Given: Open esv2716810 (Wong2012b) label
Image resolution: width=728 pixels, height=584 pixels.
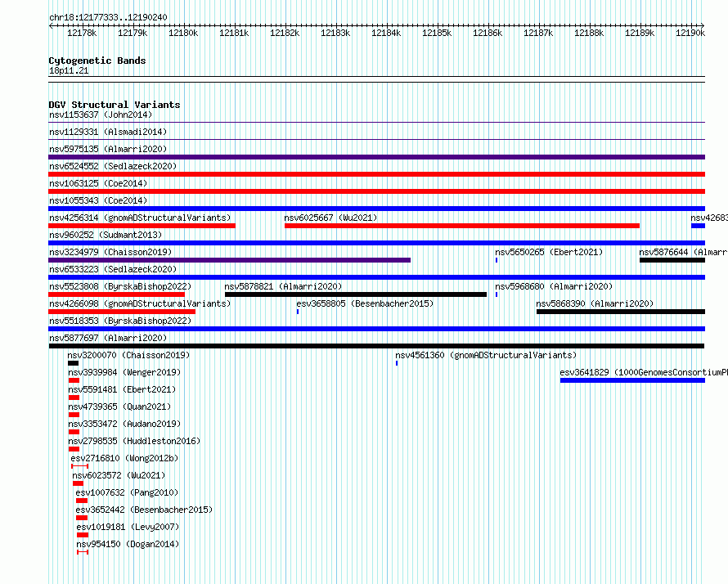Looking at the screenshot, I should pyautogui.click(x=124, y=458).
